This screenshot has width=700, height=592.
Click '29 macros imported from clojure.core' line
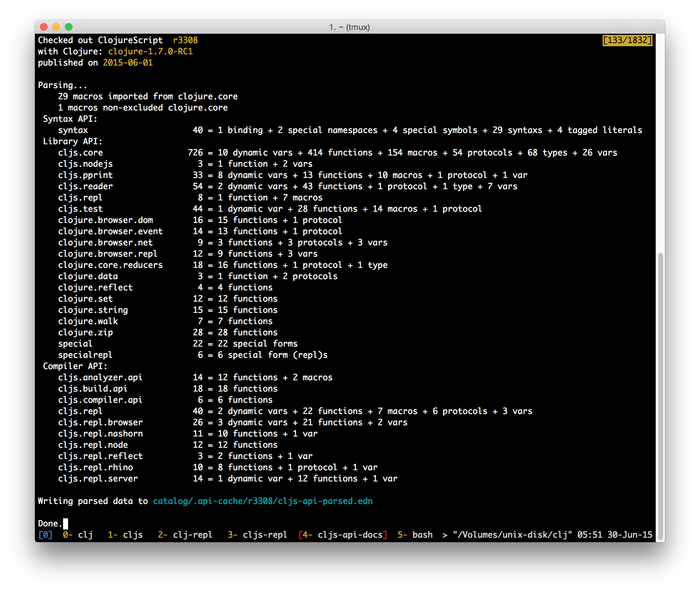pyautogui.click(x=148, y=96)
